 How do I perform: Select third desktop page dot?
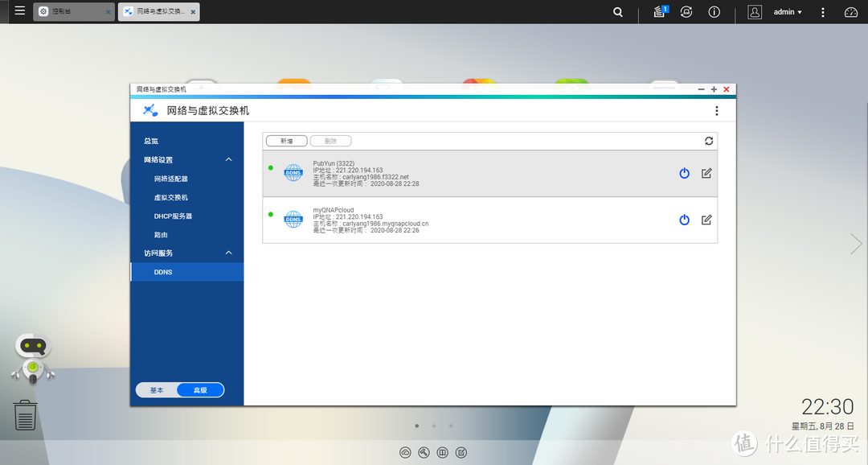pyautogui.click(x=451, y=426)
